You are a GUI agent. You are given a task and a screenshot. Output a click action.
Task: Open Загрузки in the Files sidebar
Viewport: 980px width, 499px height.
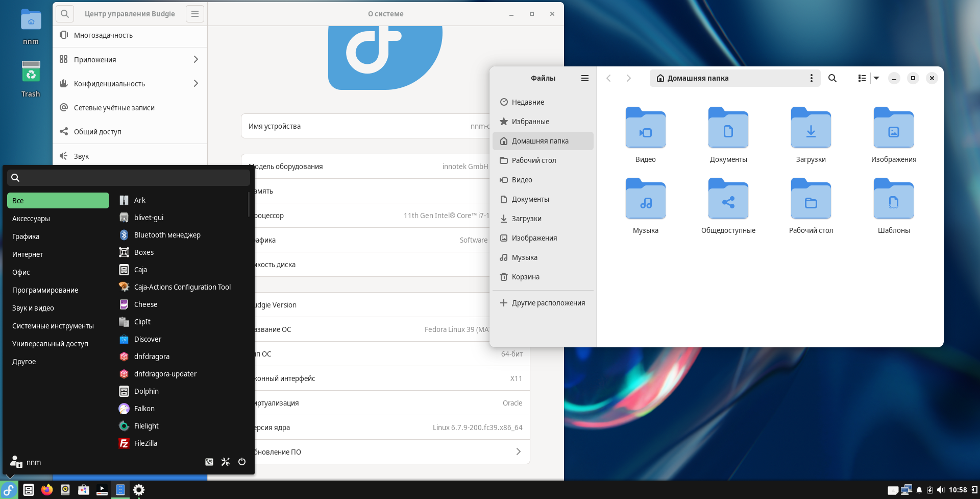point(526,219)
